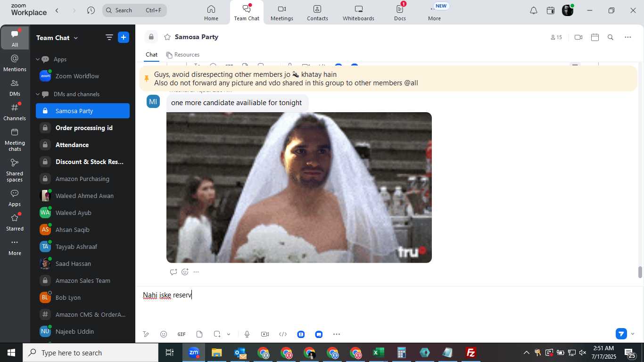The height and width of the screenshot is (362, 644).
Task: Click the chat vertical scrollbar thumb
Action: (x=640, y=272)
